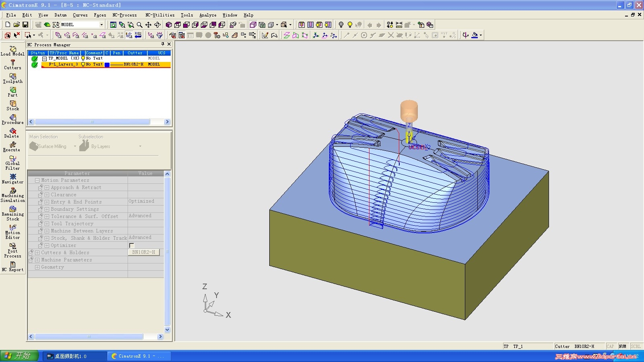Open the Curves menu
Screen dimensions: 644x362
pos(80,15)
